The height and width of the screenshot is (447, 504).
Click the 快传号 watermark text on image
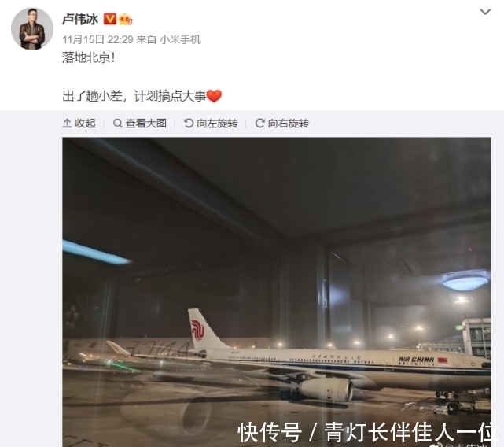coord(270,432)
